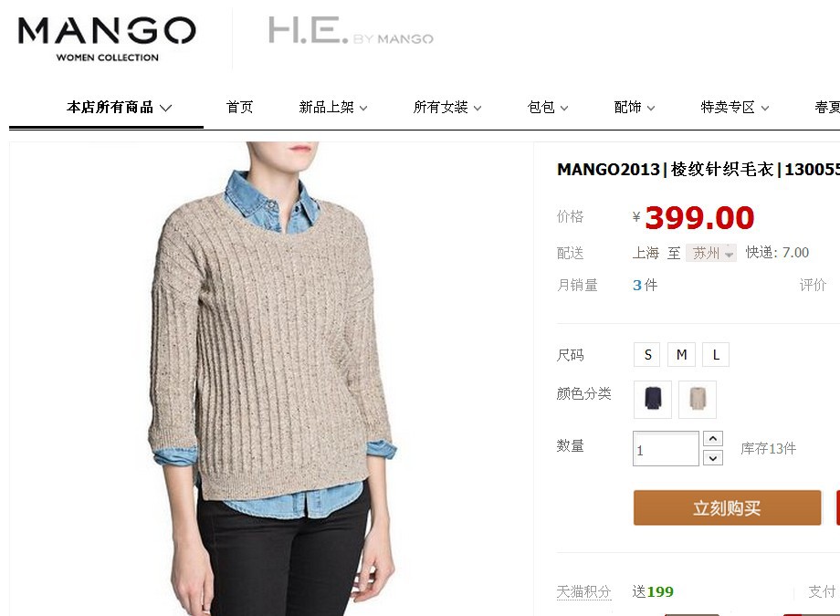Open the 天猫积分 link
Image resolution: width=840 pixels, height=616 pixels.
[584, 591]
